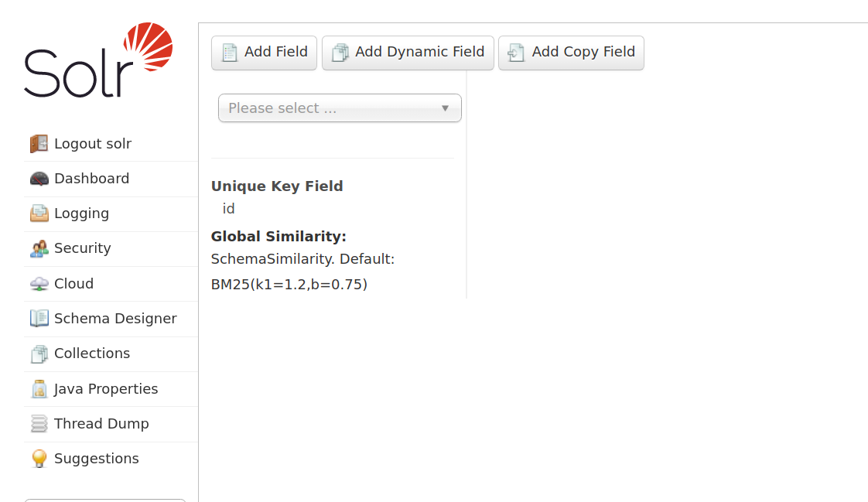Click the Logging inbox icon
Screen dimensions: 868x502
coord(39,213)
